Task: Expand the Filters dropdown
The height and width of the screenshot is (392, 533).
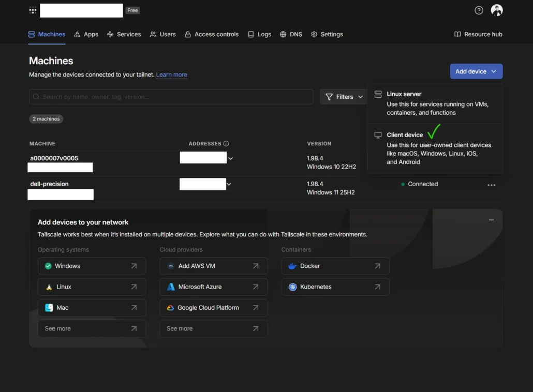Action: pyautogui.click(x=344, y=97)
